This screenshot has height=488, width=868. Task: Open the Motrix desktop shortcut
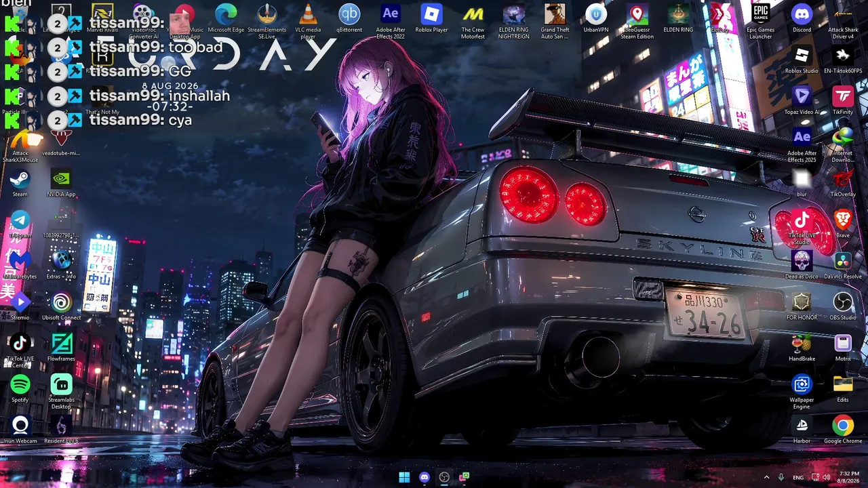tap(843, 348)
